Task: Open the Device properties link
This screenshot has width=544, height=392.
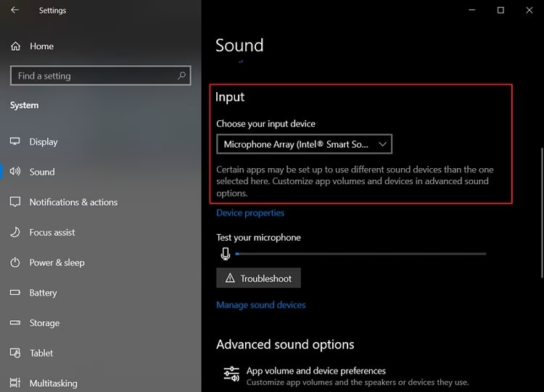Action: pyautogui.click(x=250, y=213)
